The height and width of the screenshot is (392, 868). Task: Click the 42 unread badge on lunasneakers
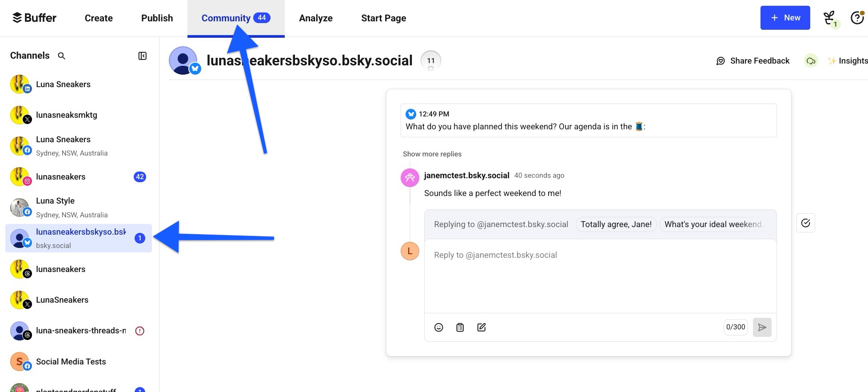140,177
